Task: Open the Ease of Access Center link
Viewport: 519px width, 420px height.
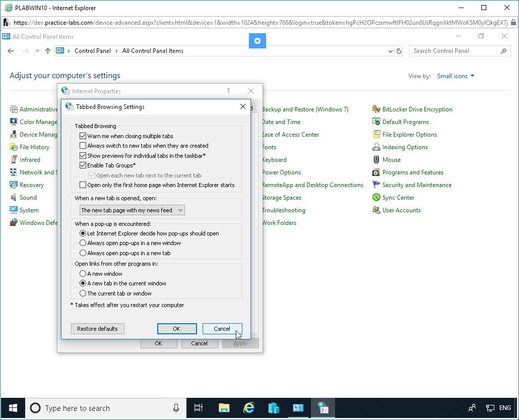Action: pyautogui.click(x=291, y=135)
